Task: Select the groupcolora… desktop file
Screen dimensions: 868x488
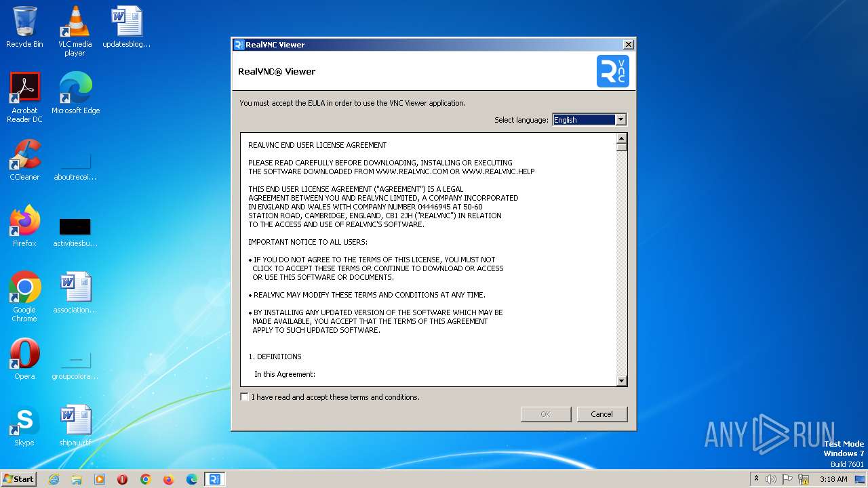Action: pos(75,365)
